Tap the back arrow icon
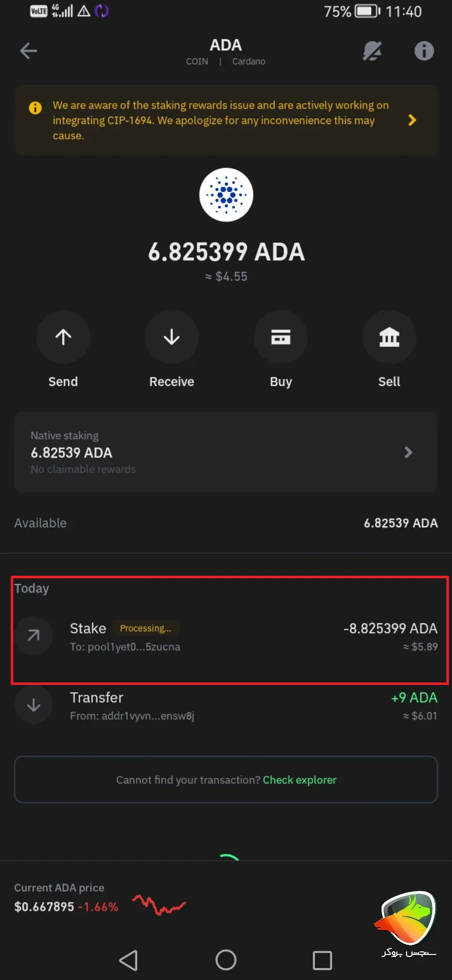This screenshot has height=980, width=452. coord(29,51)
